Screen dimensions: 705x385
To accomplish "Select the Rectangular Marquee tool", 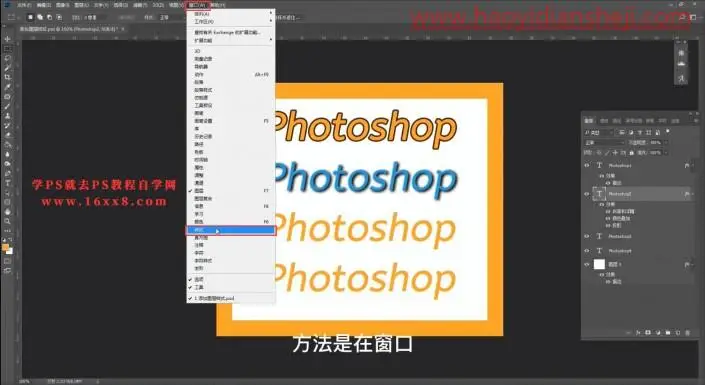I will [8, 49].
